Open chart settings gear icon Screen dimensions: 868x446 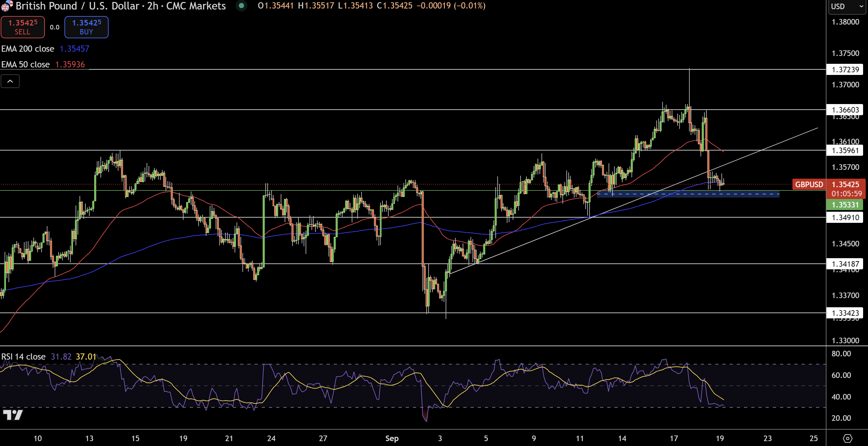click(x=847, y=438)
